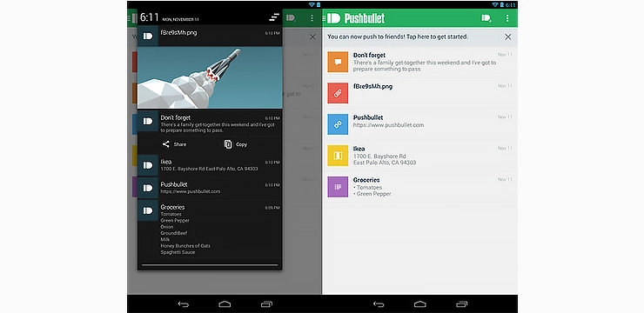Tap Wi-Fi status icon on right screen
644x313 pixels.
[x=496, y=5]
